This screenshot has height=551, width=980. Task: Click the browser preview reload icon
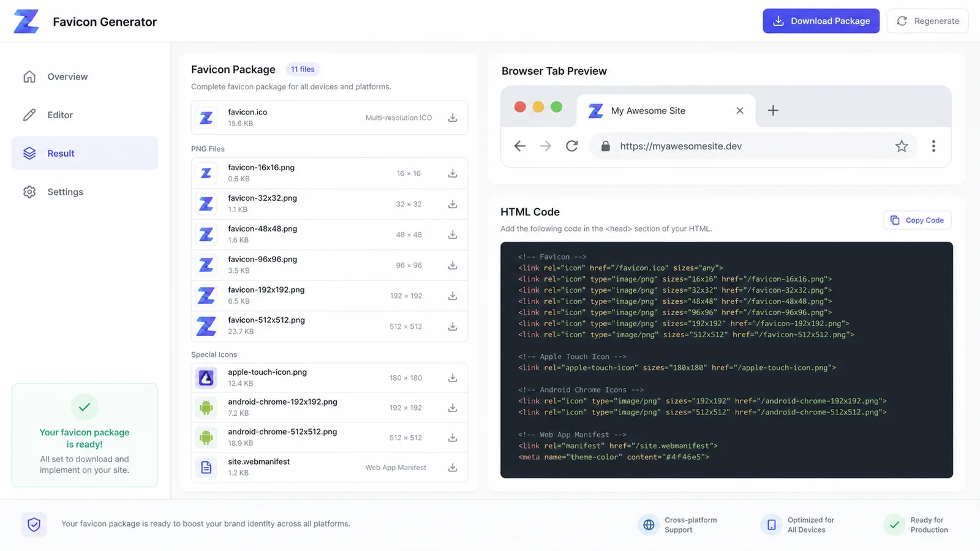[572, 146]
